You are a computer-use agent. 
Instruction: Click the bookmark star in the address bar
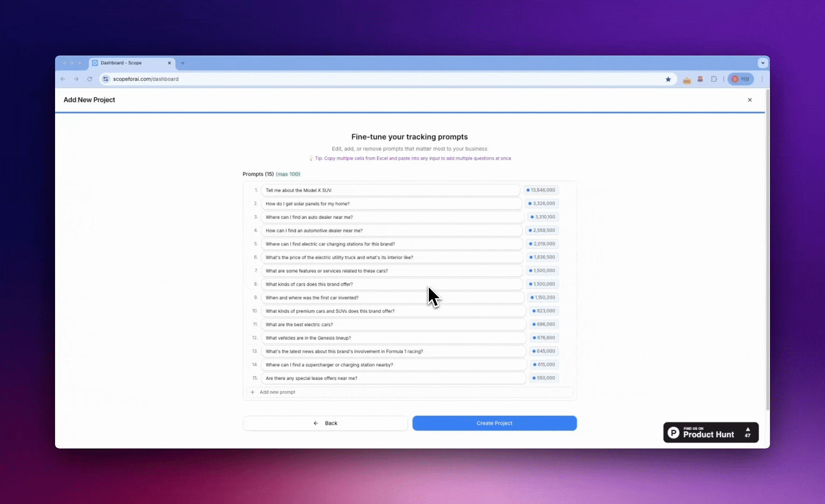pos(668,79)
